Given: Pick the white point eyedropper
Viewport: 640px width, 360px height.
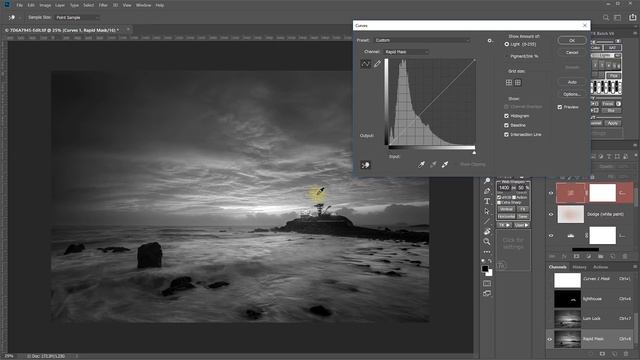Looking at the screenshot, I should (x=445, y=164).
